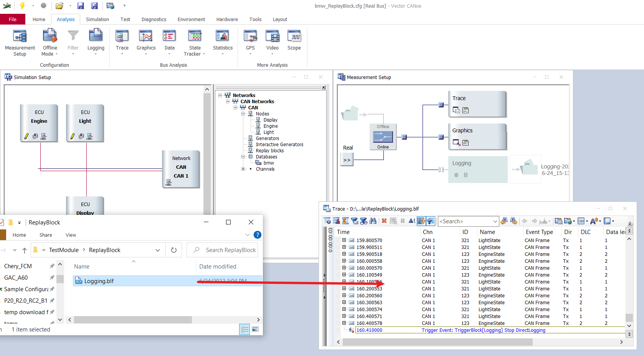Switch explorer to large icons view
Viewport: 644px width, 356px height.
pyautogui.click(x=255, y=330)
